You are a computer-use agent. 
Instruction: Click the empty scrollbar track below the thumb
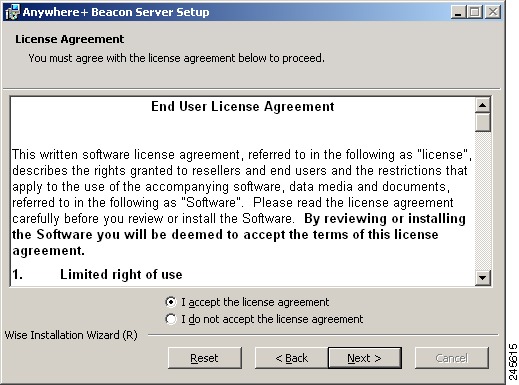483,201
